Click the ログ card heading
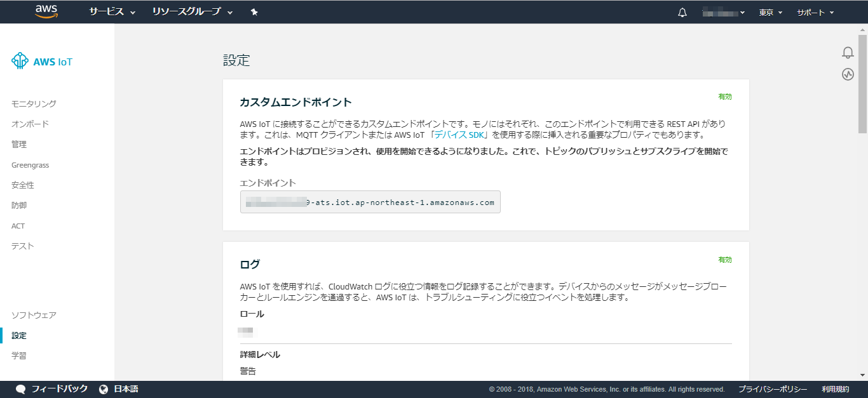 [x=250, y=264]
